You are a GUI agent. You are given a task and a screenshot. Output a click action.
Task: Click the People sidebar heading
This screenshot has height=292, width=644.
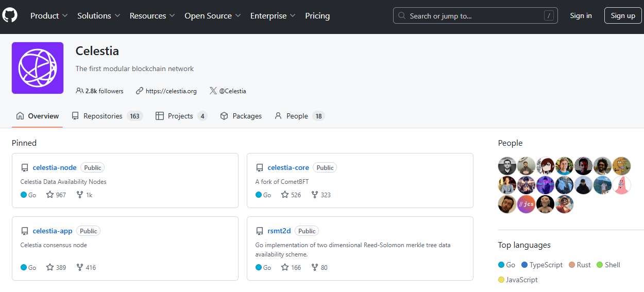[510, 143]
